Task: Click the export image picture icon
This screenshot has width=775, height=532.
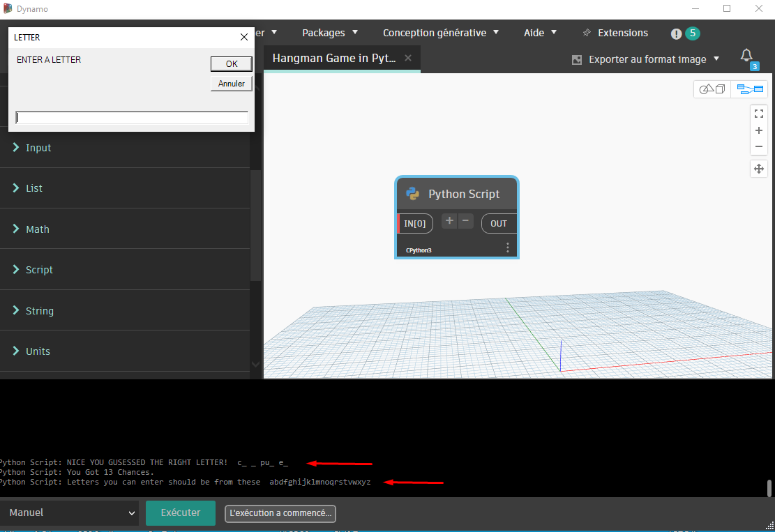Action: click(577, 60)
